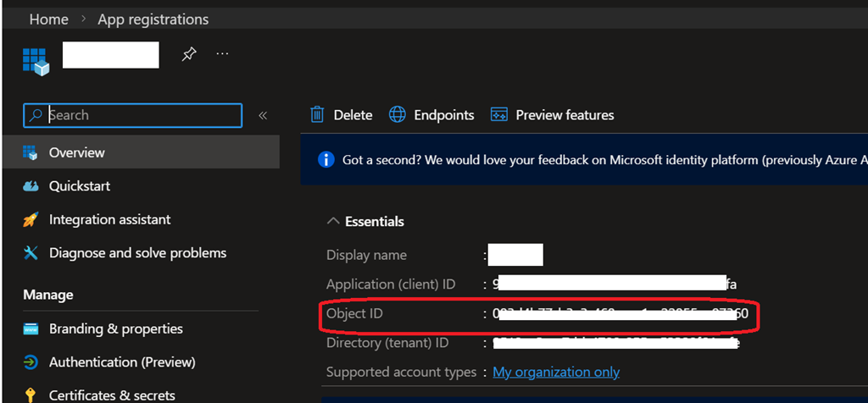
Task: Click the app registration cube icon
Action: [x=36, y=61]
